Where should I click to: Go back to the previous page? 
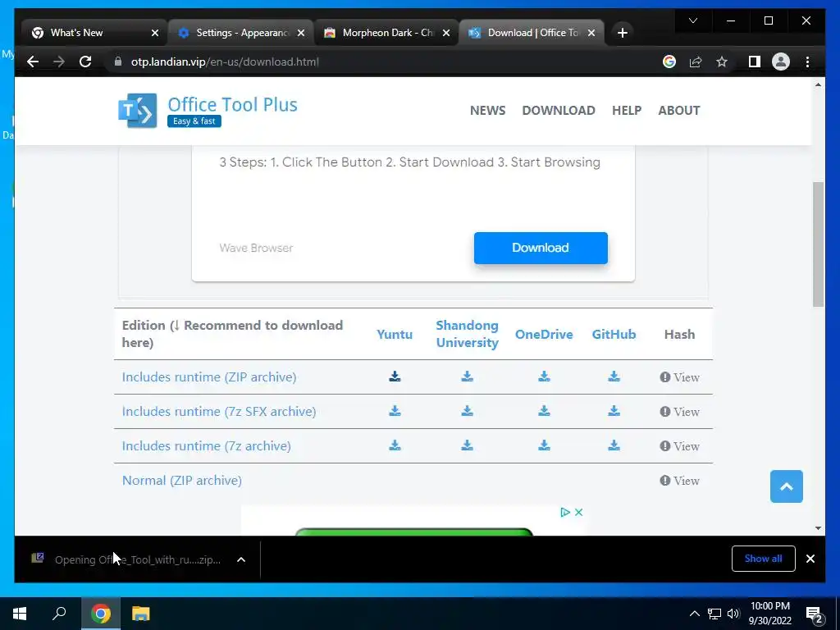click(x=33, y=62)
